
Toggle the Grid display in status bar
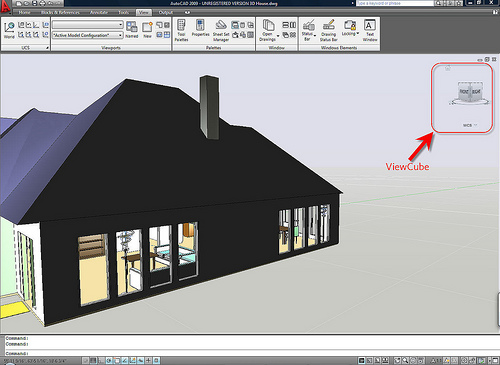(93, 360)
